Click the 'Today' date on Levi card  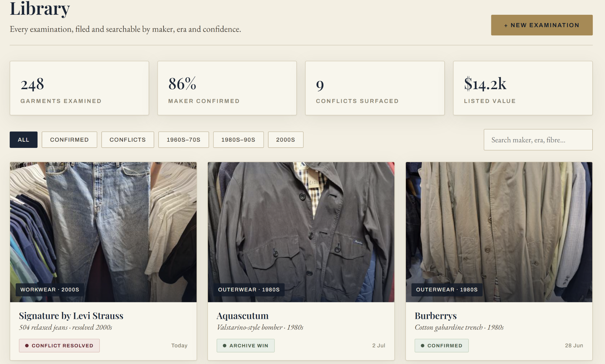(179, 345)
